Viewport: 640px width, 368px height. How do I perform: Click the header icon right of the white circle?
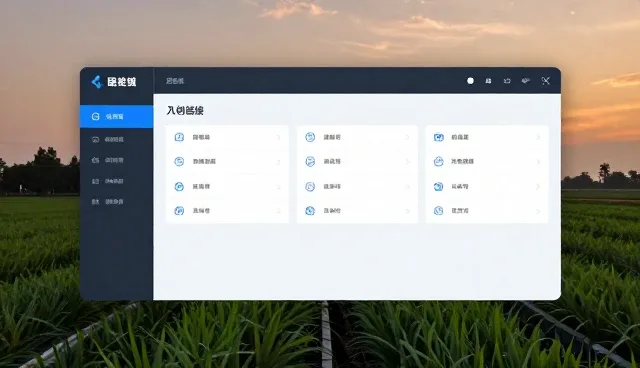tap(488, 81)
